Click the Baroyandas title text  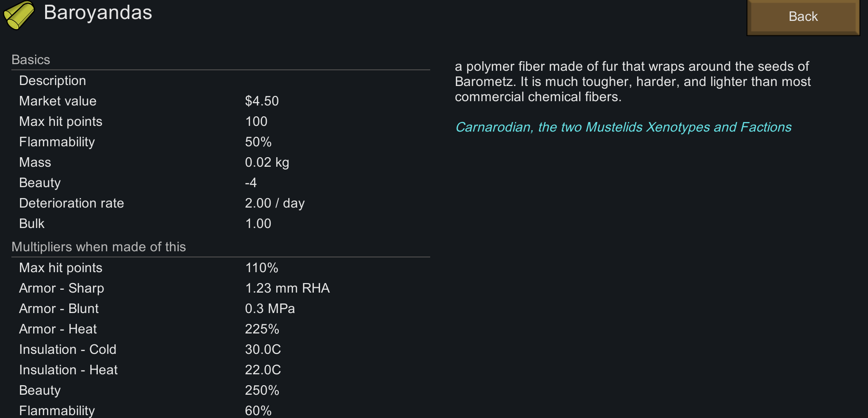(98, 13)
